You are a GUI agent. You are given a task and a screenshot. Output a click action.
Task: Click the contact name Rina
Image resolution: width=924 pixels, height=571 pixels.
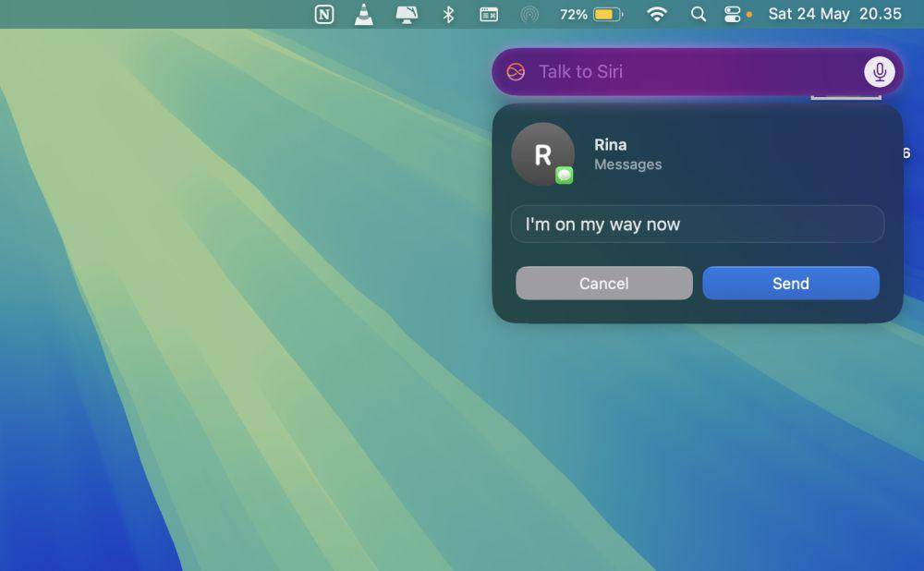pyautogui.click(x=611, y=145)
